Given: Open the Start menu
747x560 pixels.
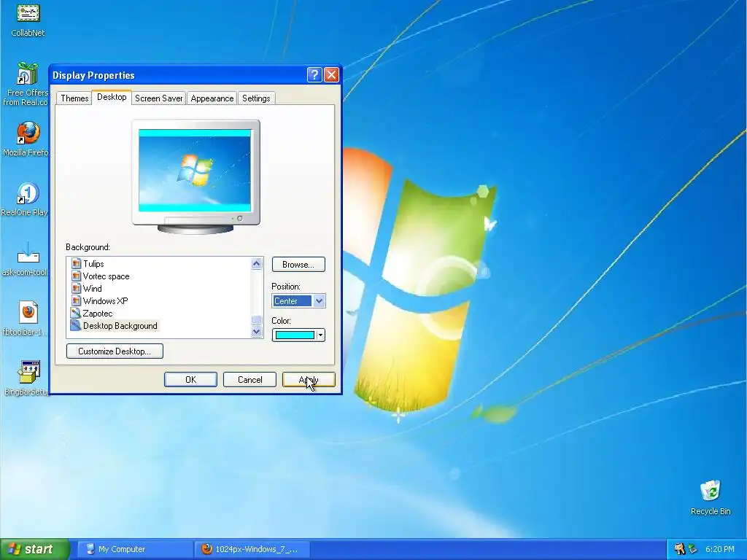Looking at the screenshot, I should pos(35,549).
